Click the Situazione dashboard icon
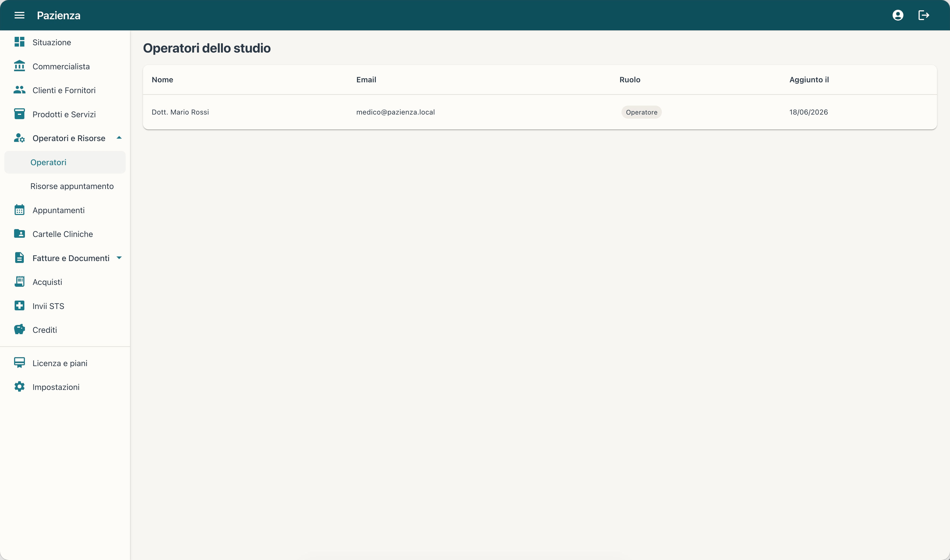Viewport: 950px width, 560px height. coord(19,42)
